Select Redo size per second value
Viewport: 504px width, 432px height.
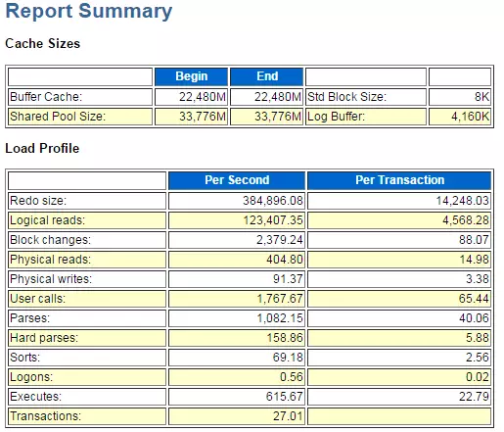pyautogui.click(x=273, y=201)
